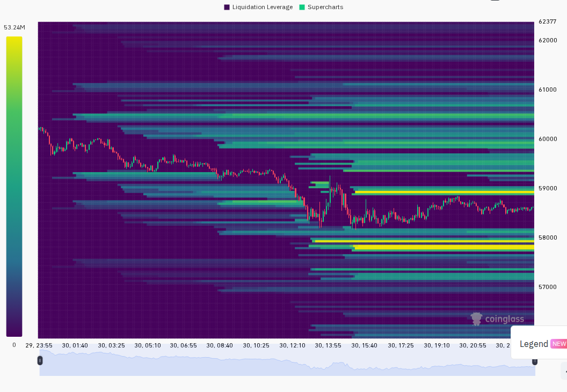Toggle the Supercharts green legend square
Viewport: 567px width, 392px height.
click(x=302, y=7)
